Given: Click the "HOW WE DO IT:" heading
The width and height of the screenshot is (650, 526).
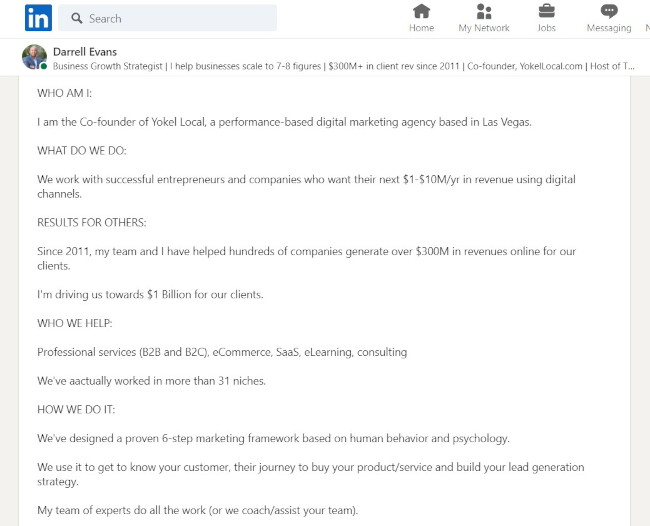Looking at the screenshot, I should coord(76,409).
